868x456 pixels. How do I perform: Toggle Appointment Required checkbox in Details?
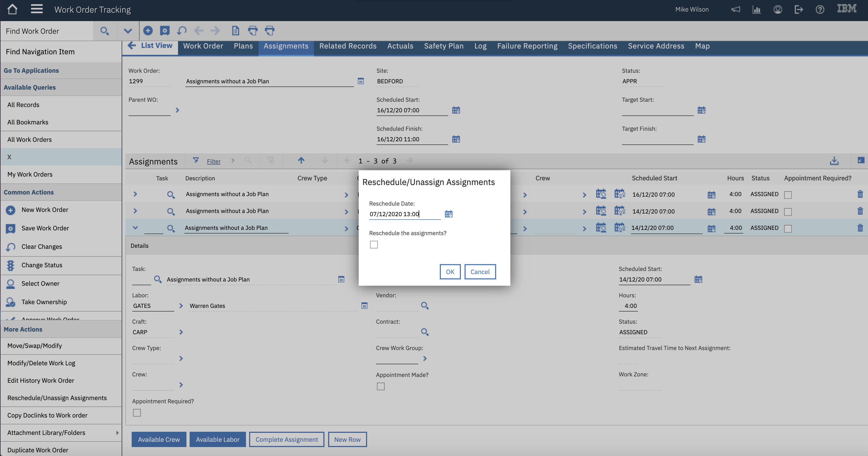coord(137,413)
